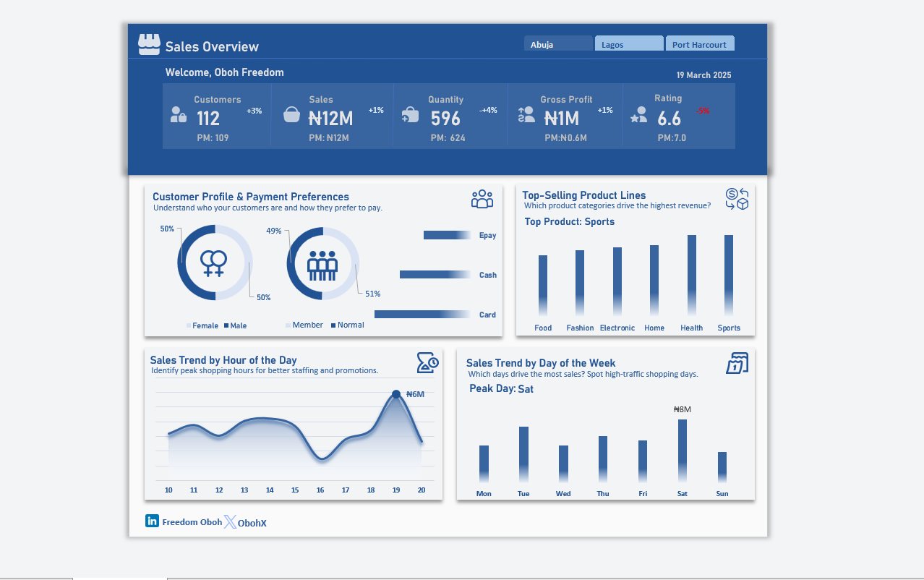Click the Thu sales bar

(x=603, y=459)
